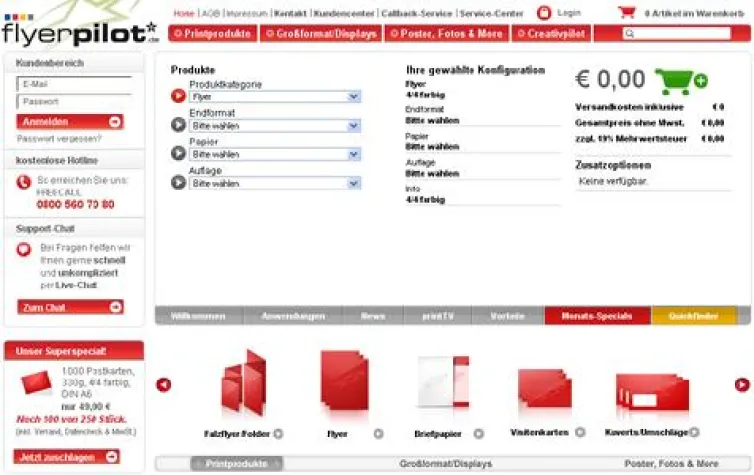Open the Kundencenter link
Screen dimensions: 754x475
344,13
